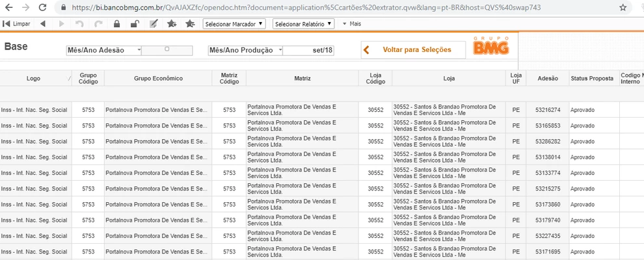The width and height of the screenshot is (644, 260).
Task: Click Grupo Econômico cell in row 53173860
Action: click(x=158, y=204)
